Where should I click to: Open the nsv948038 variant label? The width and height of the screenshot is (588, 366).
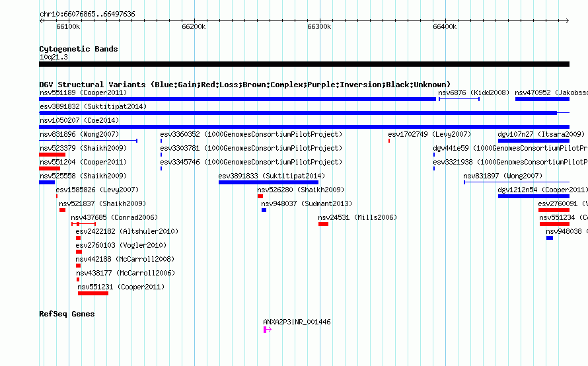pos(567,231)
